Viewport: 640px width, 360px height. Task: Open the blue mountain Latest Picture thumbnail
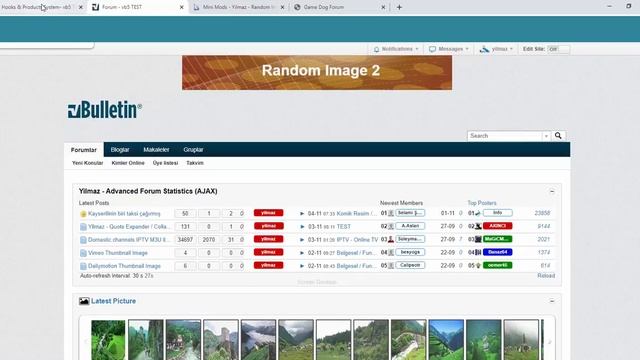446,340
